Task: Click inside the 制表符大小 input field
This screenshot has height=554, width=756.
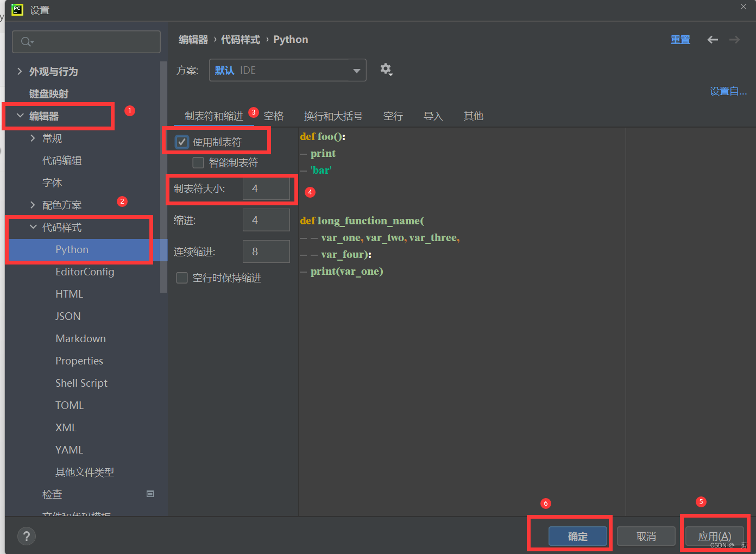Action: coord(266,188)
